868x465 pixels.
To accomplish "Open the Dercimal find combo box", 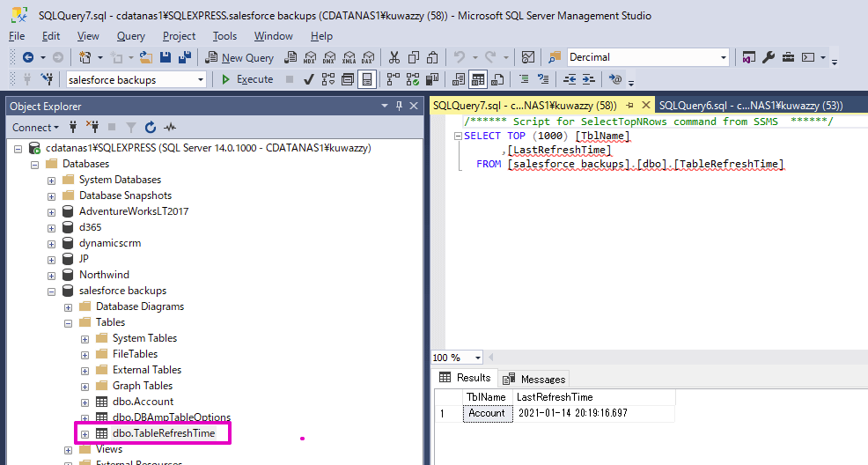I will tap(723, 57).
